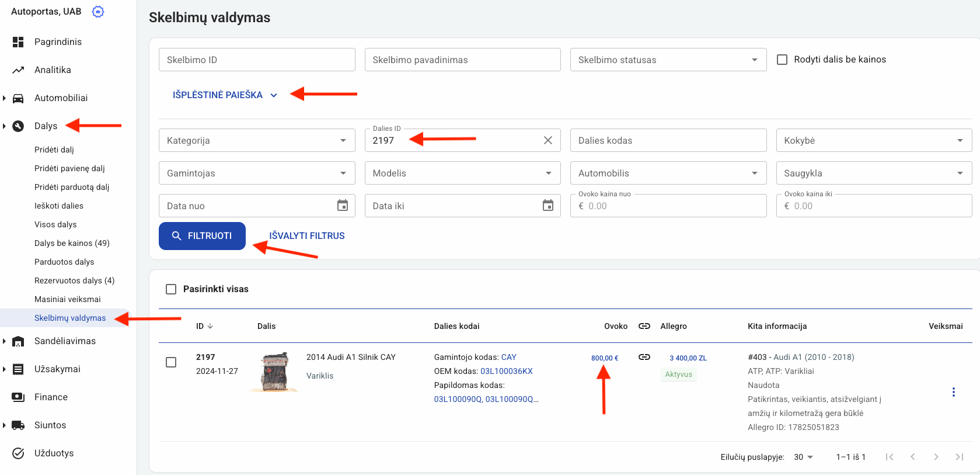Clear the Dalies ID field with X icon
Screen dimensions: 980x475
[x=547, y=140]
